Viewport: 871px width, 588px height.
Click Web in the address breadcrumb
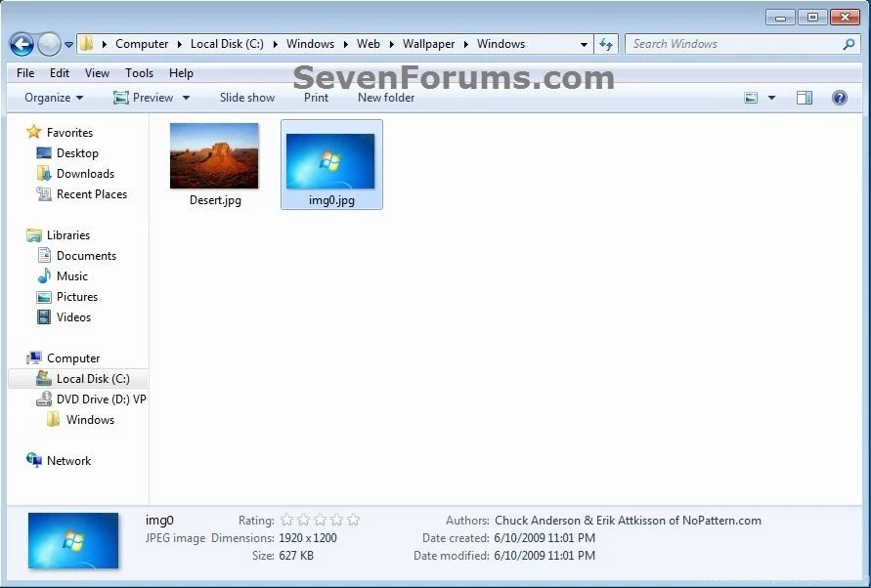tap(369, 44)
